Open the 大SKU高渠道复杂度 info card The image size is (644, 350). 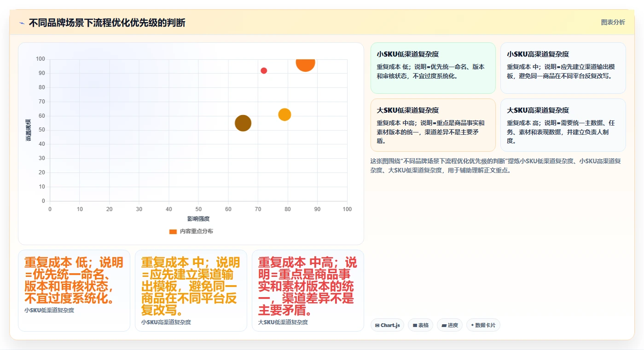[563, 125]
